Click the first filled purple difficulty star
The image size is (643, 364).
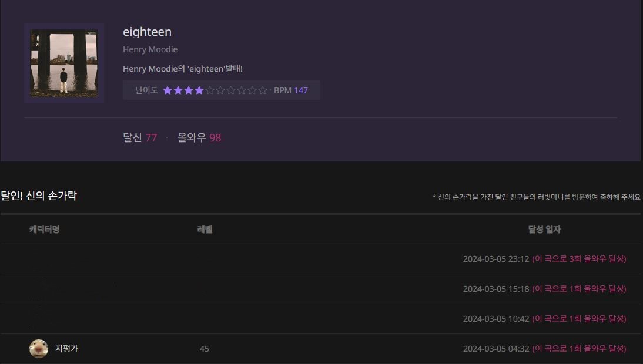pyautogui.click(x=168, y=90)
